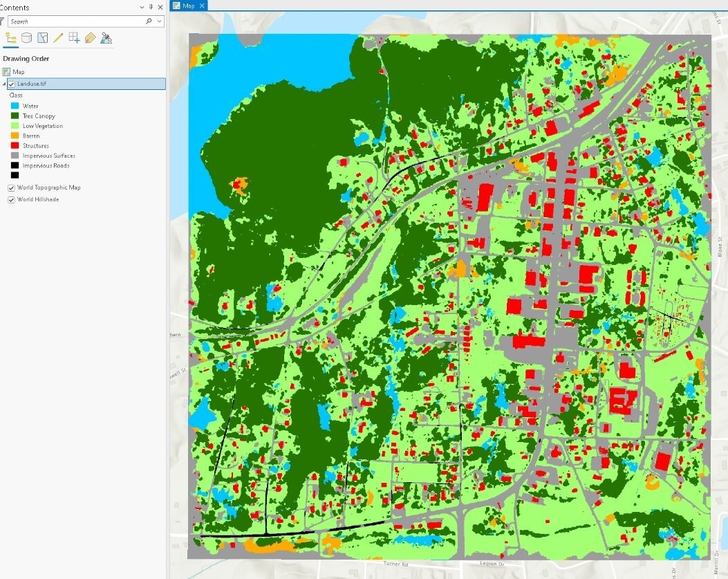Open the Contents pane options dropdown
Image resolution: width=728 pixels, height=579 pixels.
click(142, 7)
